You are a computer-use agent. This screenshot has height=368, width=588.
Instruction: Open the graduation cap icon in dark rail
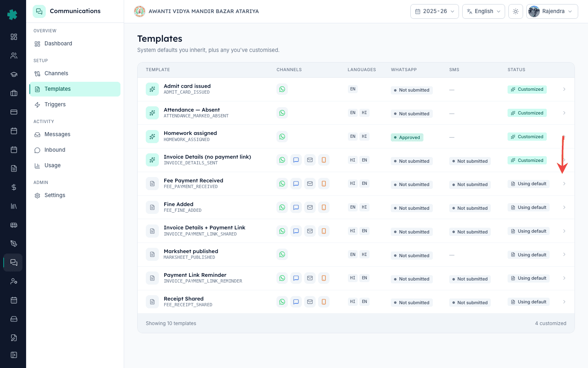coord(14,74)
